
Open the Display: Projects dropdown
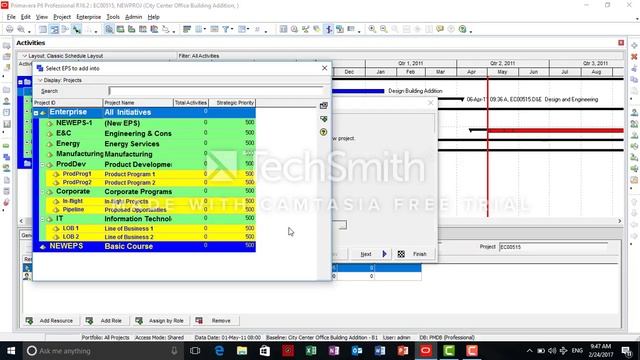tap(60, 80)
